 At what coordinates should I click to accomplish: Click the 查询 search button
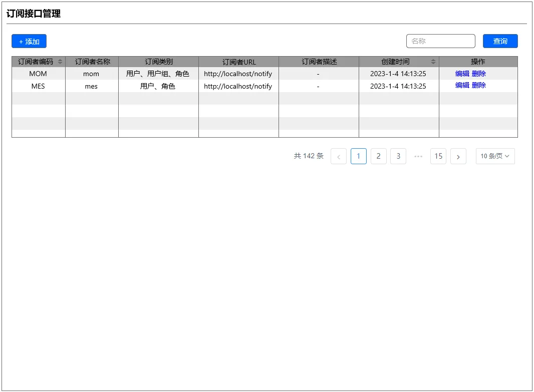500,41
